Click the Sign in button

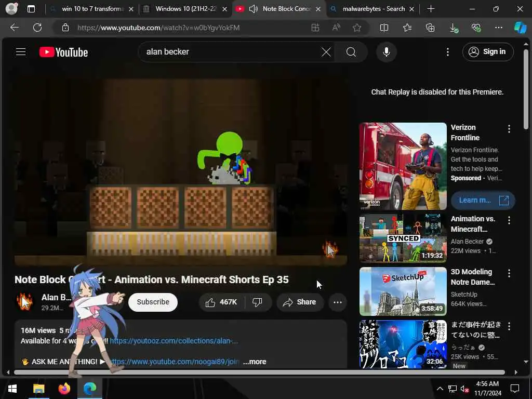487,52
